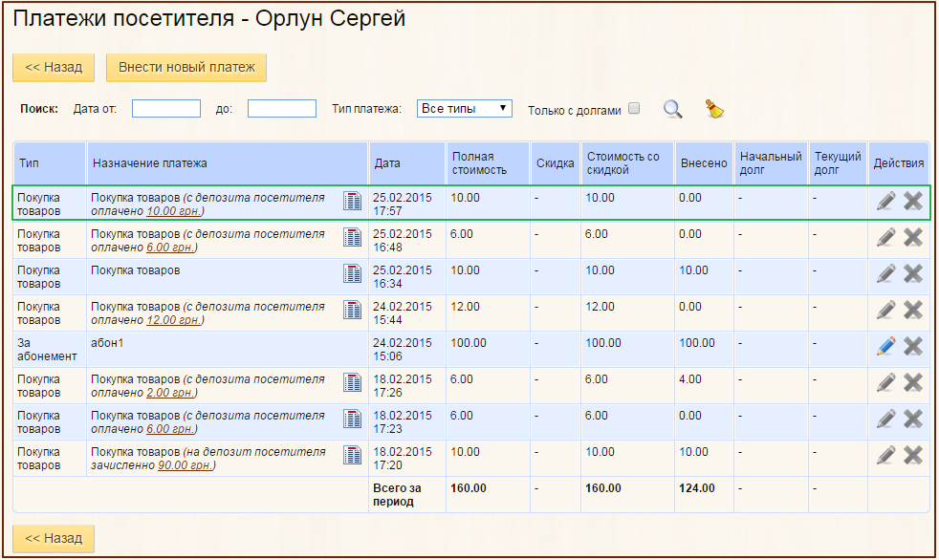Delete the 18.02.2015 17:26 payment

[x=913, y=382]
